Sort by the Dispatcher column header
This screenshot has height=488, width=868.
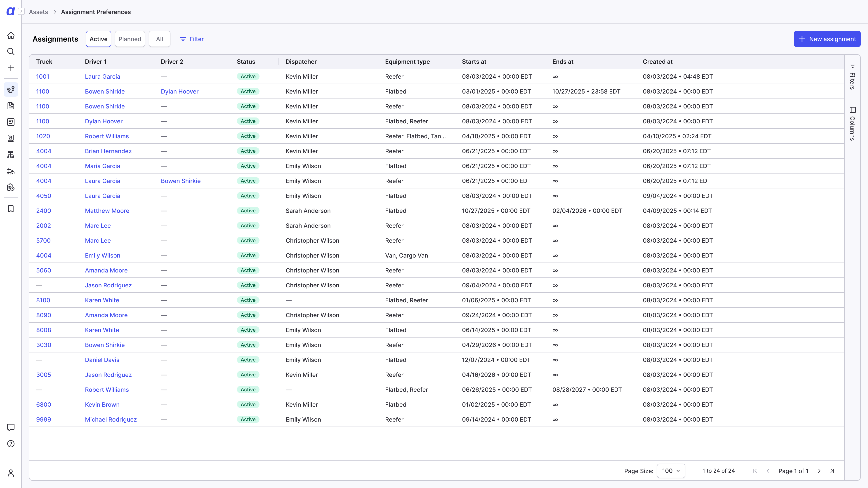point(301,62)
